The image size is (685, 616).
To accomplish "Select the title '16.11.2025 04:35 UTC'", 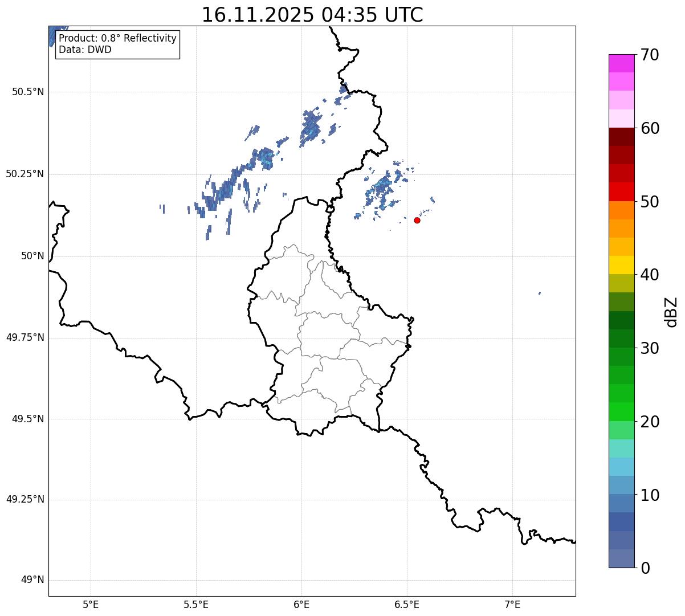I will click(312, 15).
